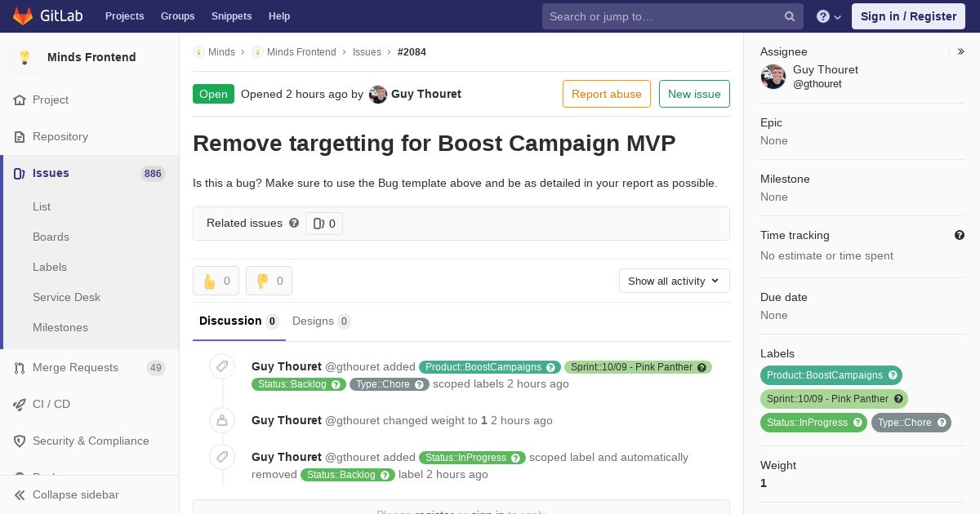
Task: Click Merge Requests in the sidebar
Action: (x=75, y=367)
